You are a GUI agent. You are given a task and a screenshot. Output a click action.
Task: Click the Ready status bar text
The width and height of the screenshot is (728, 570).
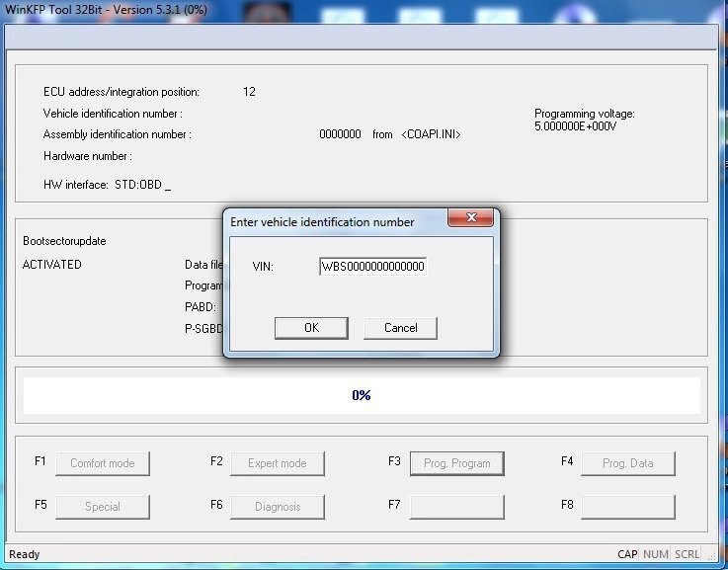[x=25, y=554]
